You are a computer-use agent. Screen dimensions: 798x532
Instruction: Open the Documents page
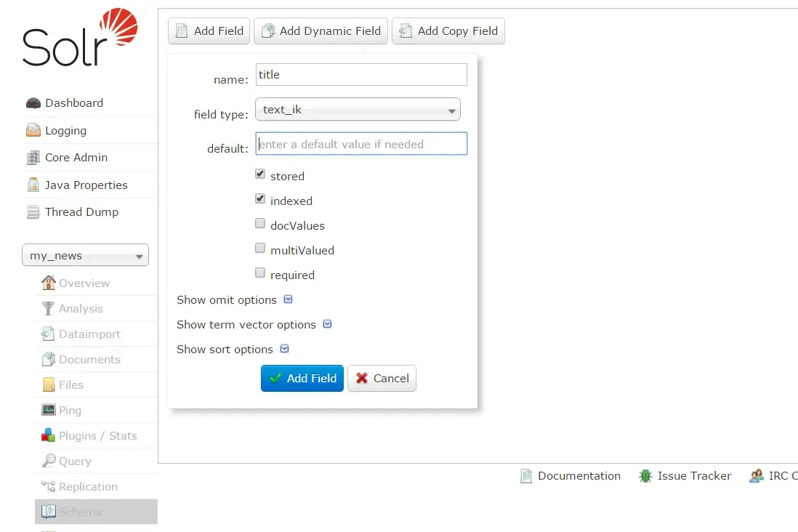point(89,360)
